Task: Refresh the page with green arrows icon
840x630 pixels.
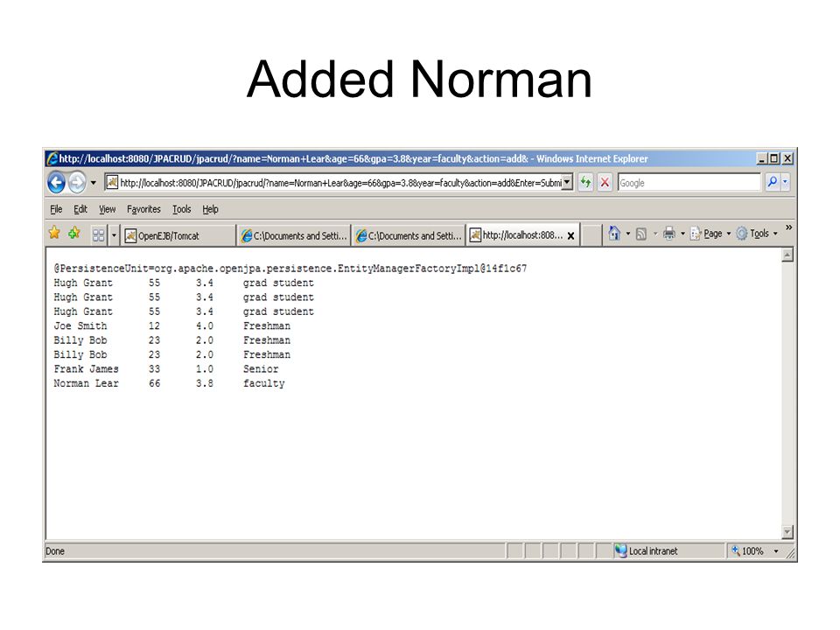Action: [x=585, y=183]
